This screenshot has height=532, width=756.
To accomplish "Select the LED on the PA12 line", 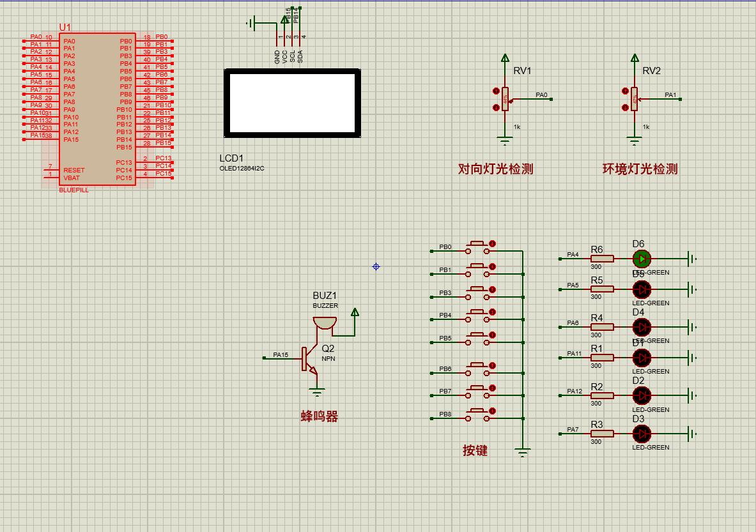I will pyautogui.click(x=642, y=395).
